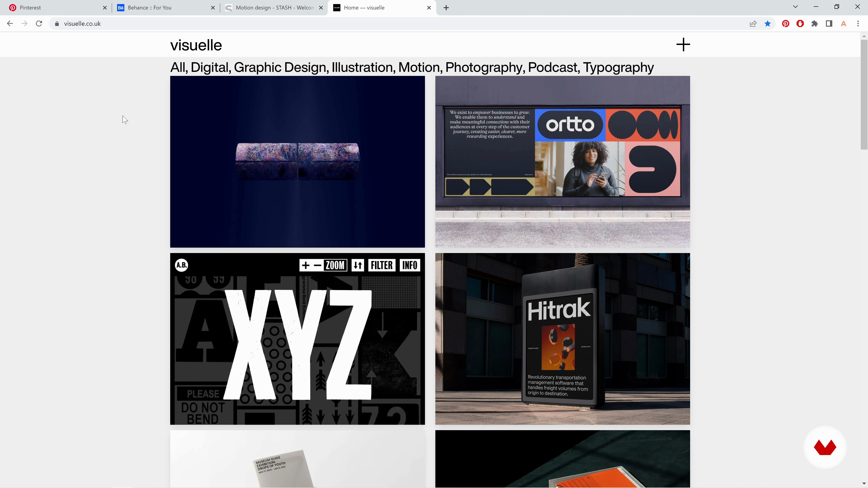Screen dimensions: 868x488
Task: Open the orange book project thumbnail
Action: click(x=563, y=459)
